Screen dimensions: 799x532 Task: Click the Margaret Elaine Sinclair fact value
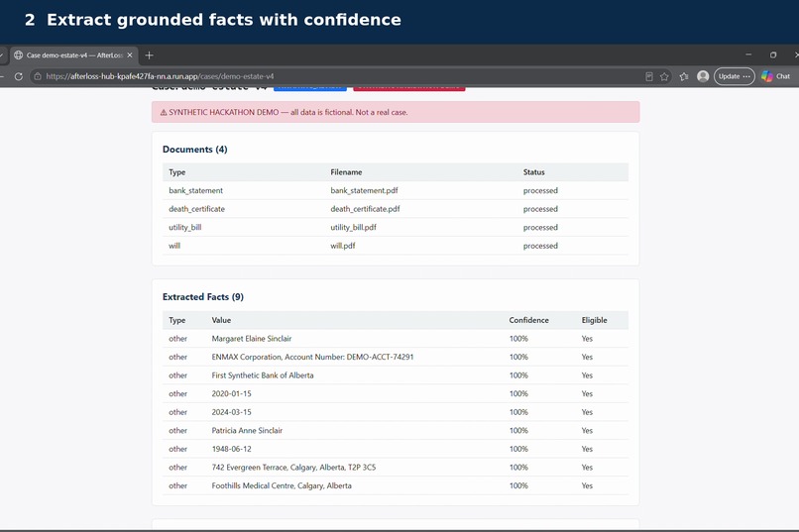(251, 339)
